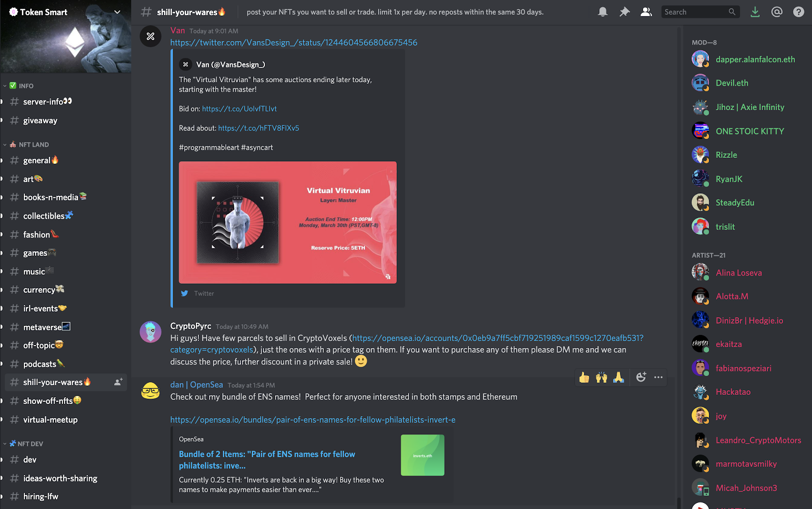Open mentions inbox

coord(776,12)
